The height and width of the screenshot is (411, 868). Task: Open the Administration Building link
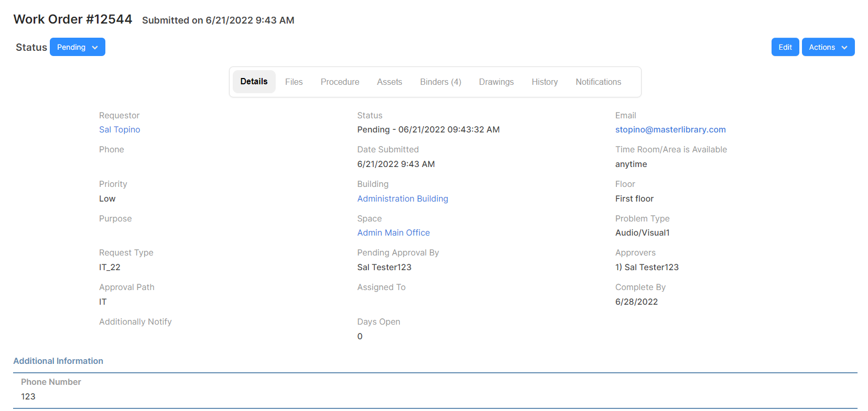click(x=403, y=198)
